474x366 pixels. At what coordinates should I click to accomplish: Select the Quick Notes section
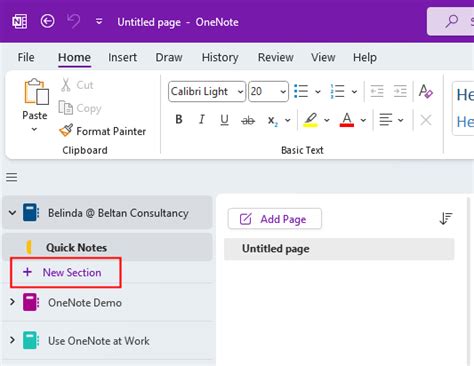107,247
